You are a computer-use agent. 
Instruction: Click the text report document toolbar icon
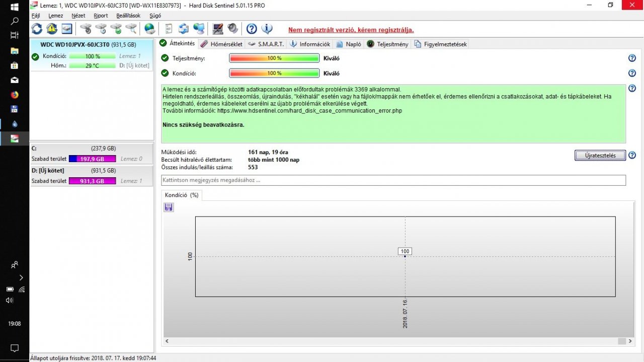coord(169,29)
